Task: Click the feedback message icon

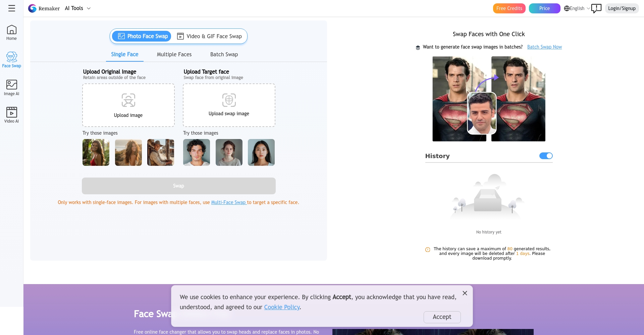Action: pyautogui.click(x=596, y=8)
